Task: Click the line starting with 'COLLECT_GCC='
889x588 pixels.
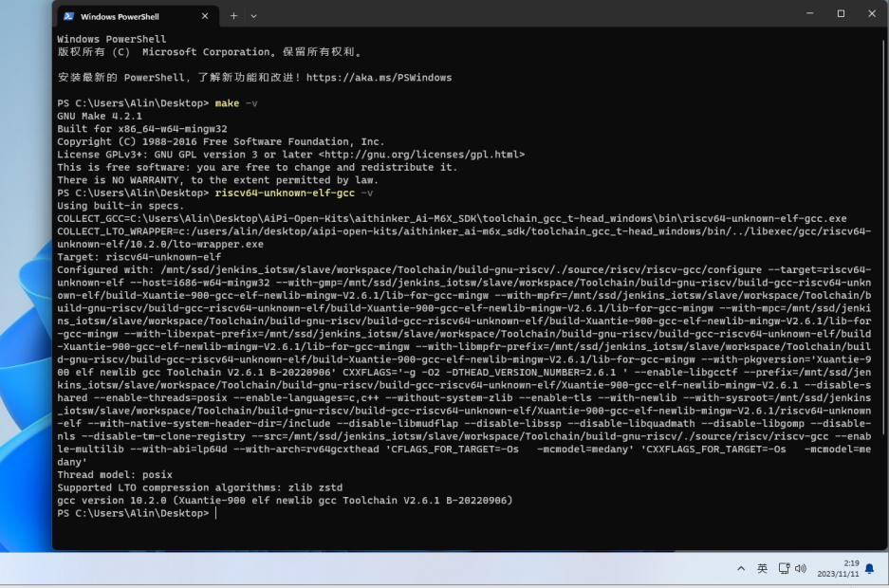Action: point(452,219)
